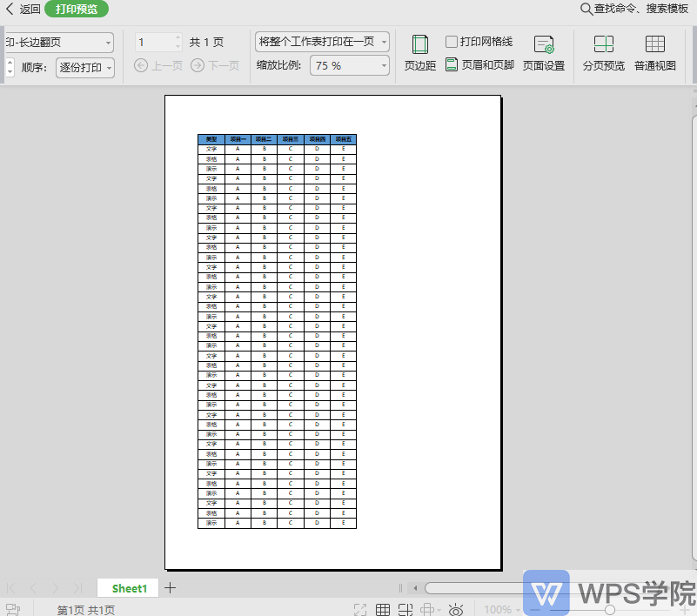
Task: Open the 查找命令 search box
Action: click(634, 9)
